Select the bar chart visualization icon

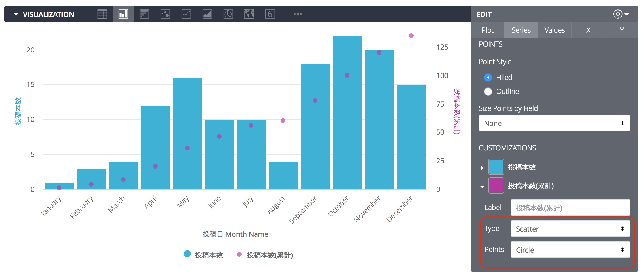click(123, 14)
